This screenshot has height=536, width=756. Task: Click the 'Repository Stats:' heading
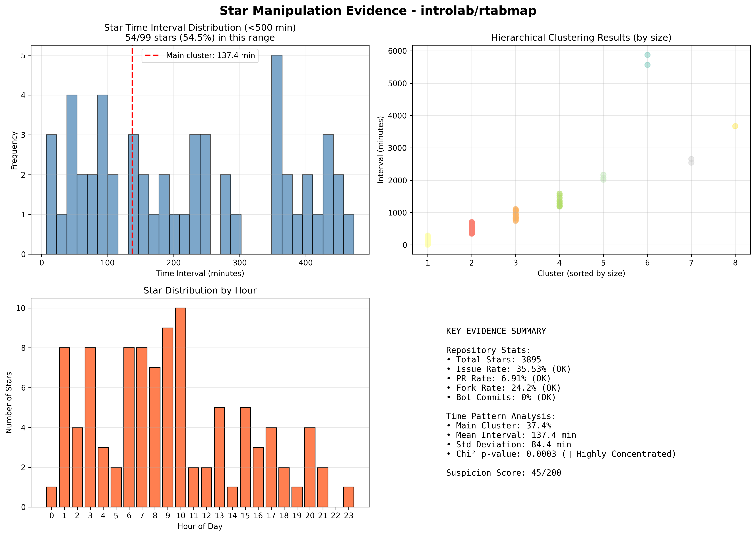pos(488,350)
